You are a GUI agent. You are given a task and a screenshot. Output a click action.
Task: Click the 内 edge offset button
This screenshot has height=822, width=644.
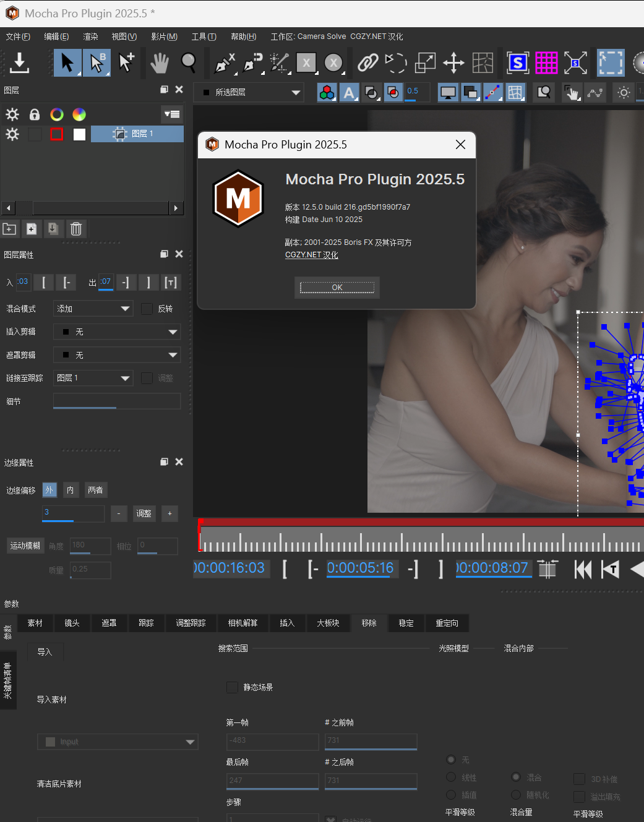tap(70, 490)
